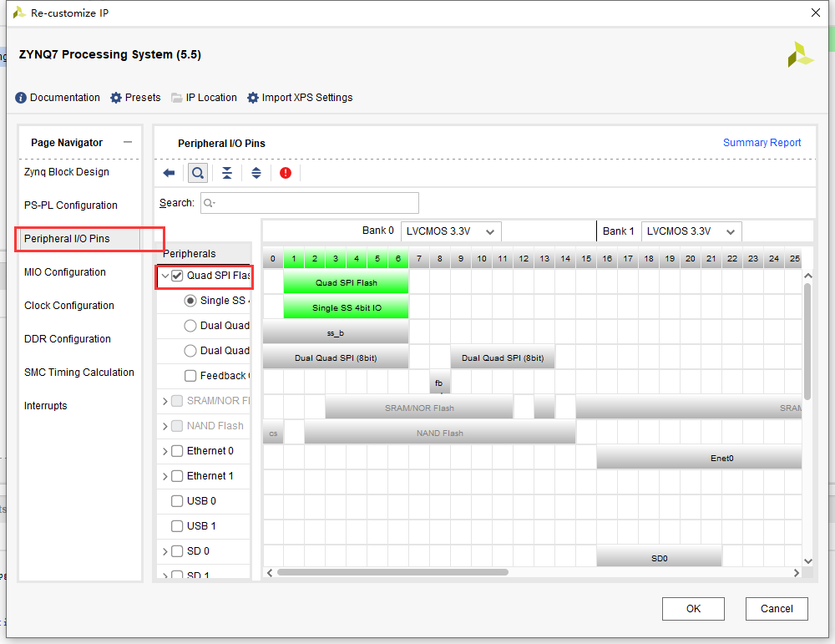
Task: Click the SD0 pin block
Action: (x=660, y=558)
